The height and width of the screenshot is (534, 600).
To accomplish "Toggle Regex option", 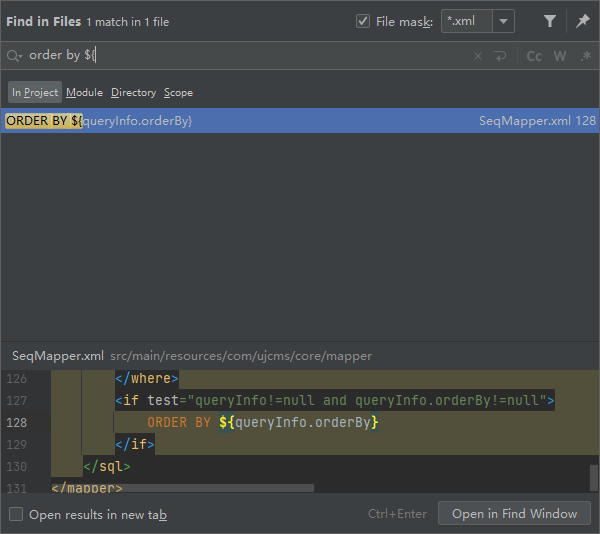I will [585, 56].
